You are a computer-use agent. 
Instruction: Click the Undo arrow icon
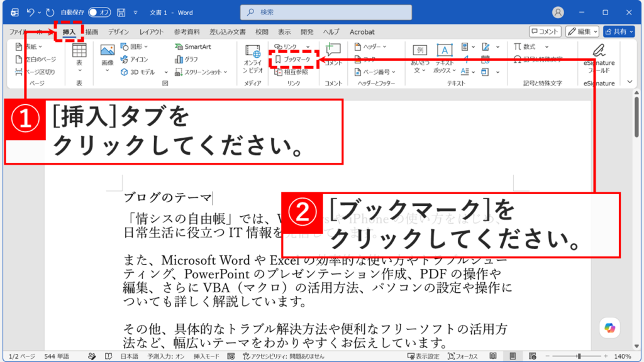pyautogui.click(x=30, y=13)
